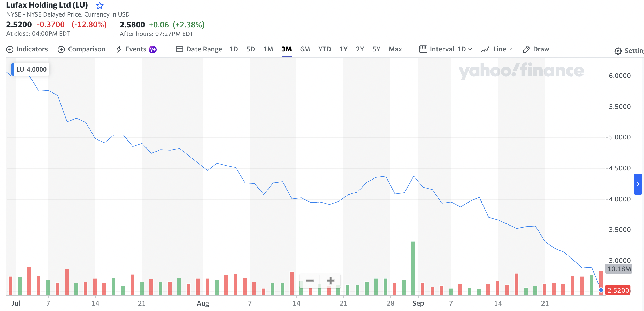Click the Events lightning bolt icon
Screen dimensions: 644x311
click(119, 49)
